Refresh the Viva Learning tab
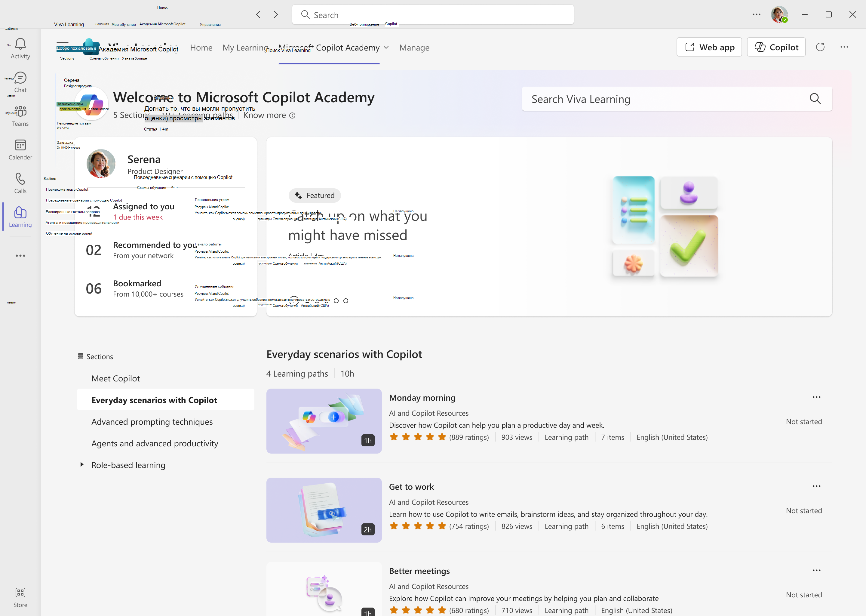This screenshot has height=616, width=866. (820, 47)
